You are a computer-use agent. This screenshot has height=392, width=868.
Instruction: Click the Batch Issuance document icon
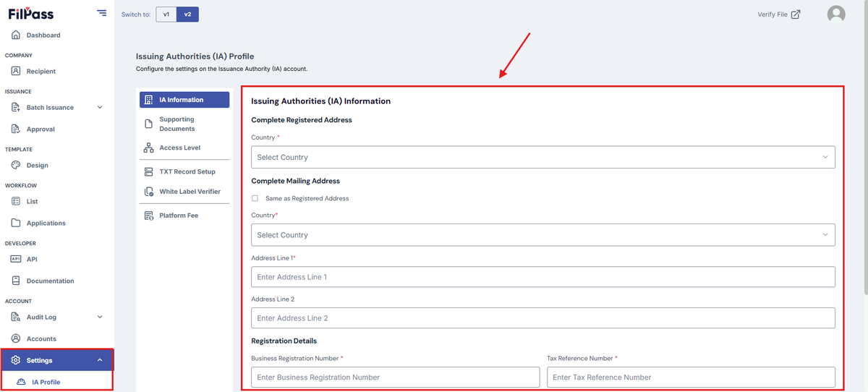coord(16,107)
